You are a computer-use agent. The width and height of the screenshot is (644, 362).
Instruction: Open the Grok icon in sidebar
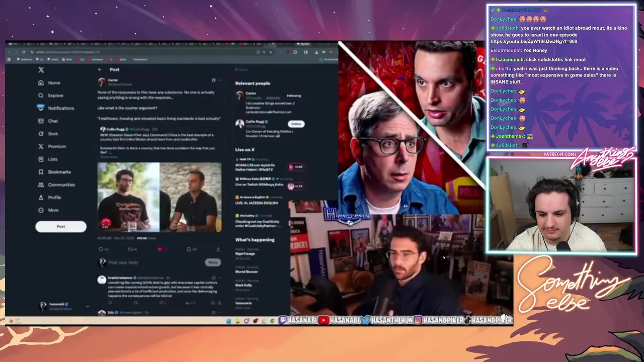(x=41, y=134)
